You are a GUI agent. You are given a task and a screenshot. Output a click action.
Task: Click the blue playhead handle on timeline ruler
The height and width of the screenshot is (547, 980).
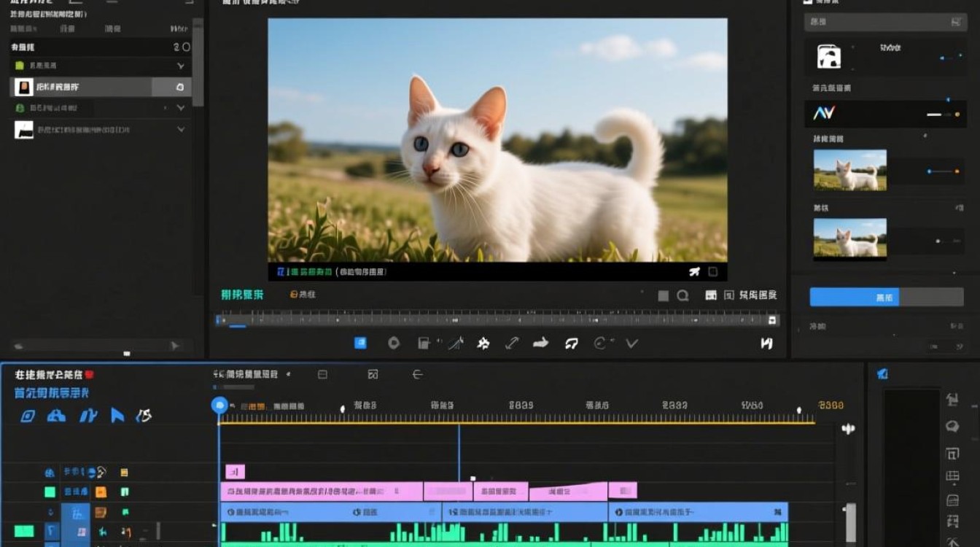pyautogui.click(x=219, y=406)
